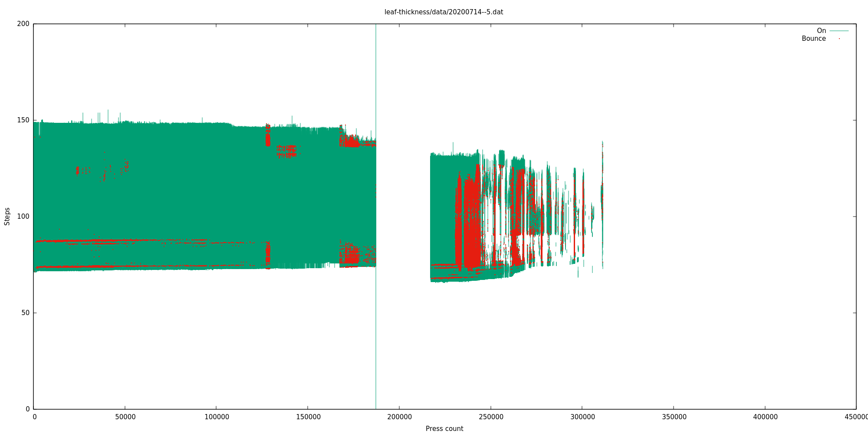Viewport: 868px width, 434px height.
Task: Click the green line sample beside 'On'
Action: click(839, 31)
